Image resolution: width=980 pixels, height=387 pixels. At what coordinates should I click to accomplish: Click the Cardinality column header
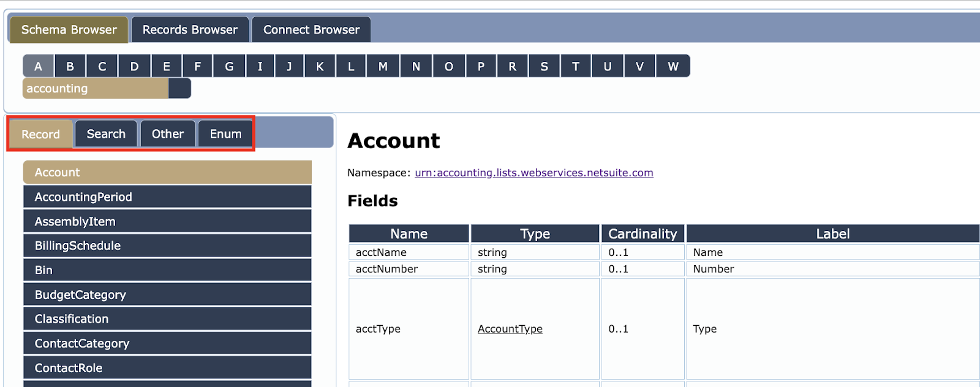click(x=643, y=233)
